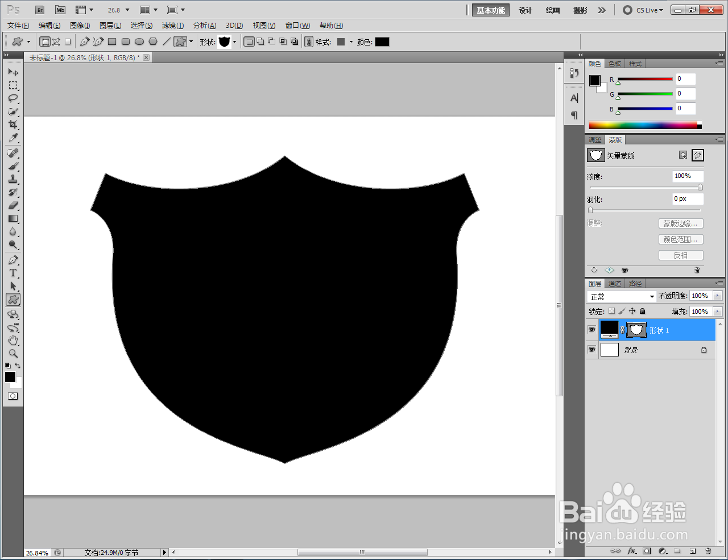The width and height of the screenshot is (728, 560).
Task: Click the red R slider in Color panel
Action: pos(645,80)
